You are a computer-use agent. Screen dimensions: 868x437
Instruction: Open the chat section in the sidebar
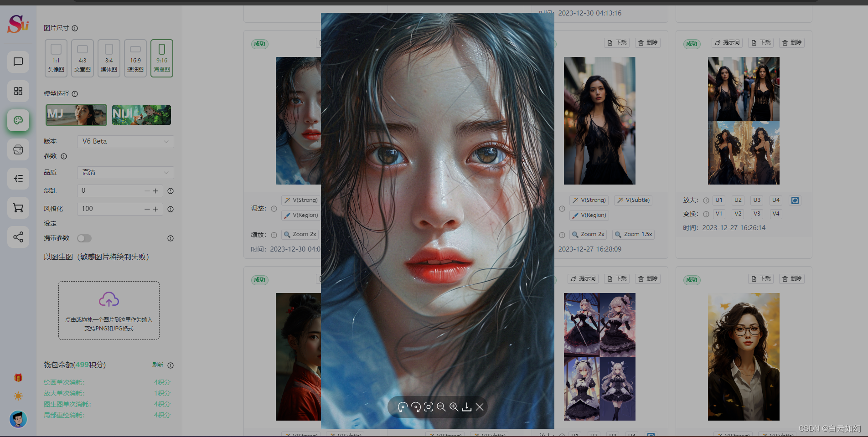tap(18, 62)
